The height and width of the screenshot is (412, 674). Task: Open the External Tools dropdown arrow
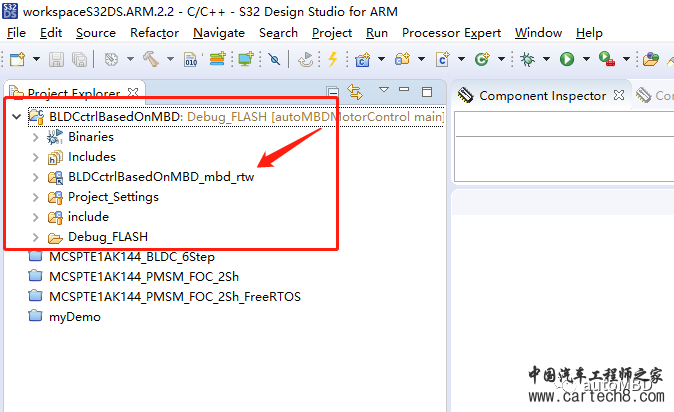[626, 59]
